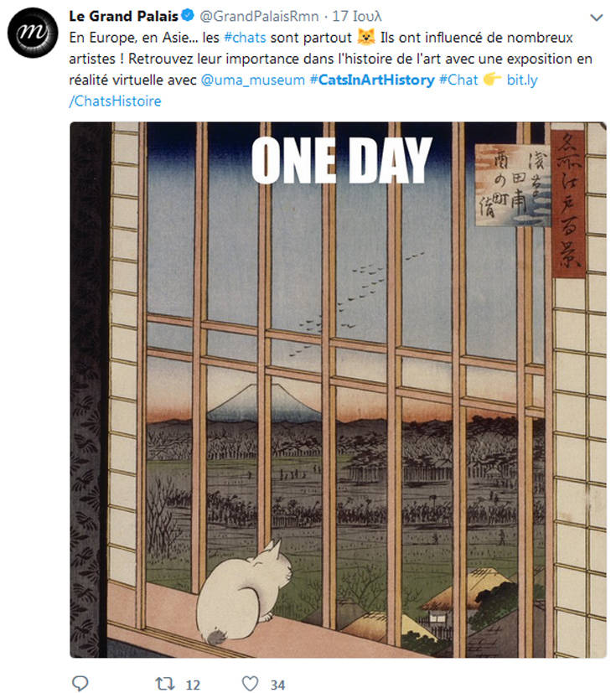616x693 pixels.
Task: Click the Le Grand Palais display name
Action: tap(123, 16)
